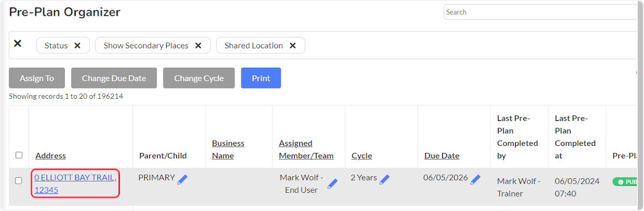This screenshot has height=211, width=644.
Task: Sort by Assigned Member/Team column header
Action: [x=306, y=149]
